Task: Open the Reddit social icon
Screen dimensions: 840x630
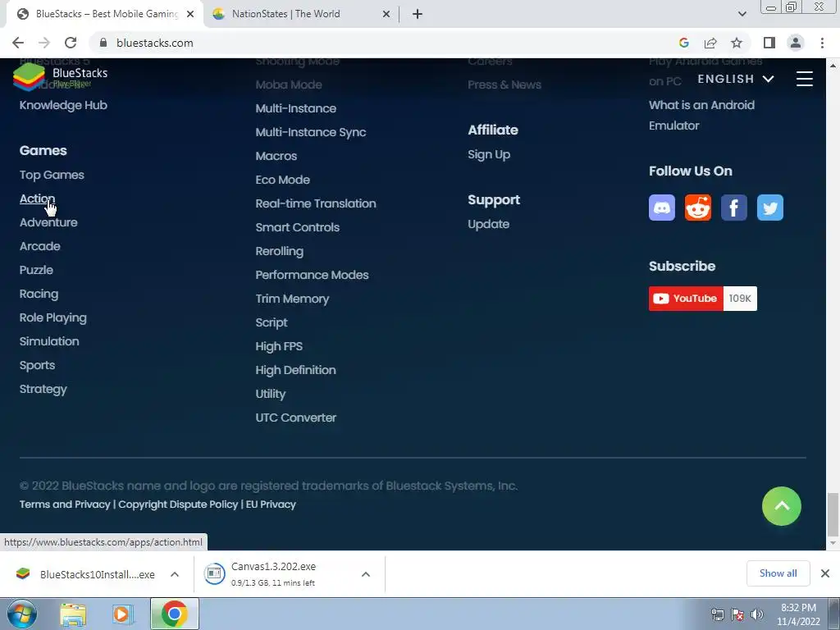Action: tap(697, 208)
